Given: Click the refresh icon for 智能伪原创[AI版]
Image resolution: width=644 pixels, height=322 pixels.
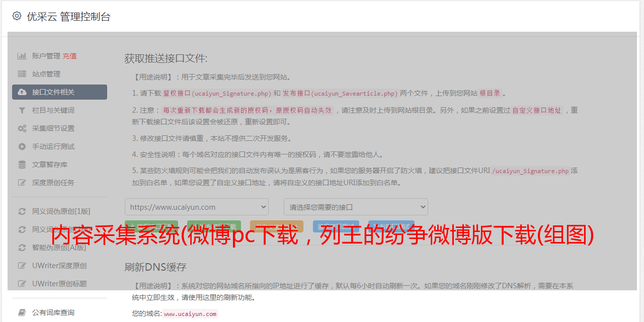Looking at the screenshot, I should [22, 248].
